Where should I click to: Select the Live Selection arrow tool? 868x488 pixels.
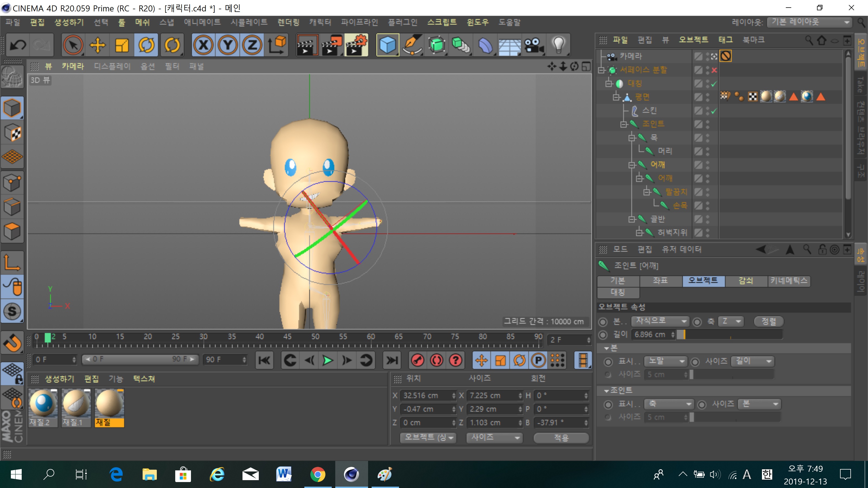point(73,45)
